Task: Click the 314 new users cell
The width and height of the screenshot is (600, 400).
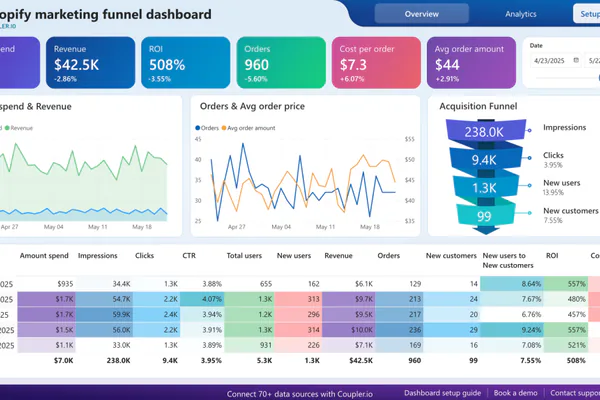Action: tap(298, 330)
